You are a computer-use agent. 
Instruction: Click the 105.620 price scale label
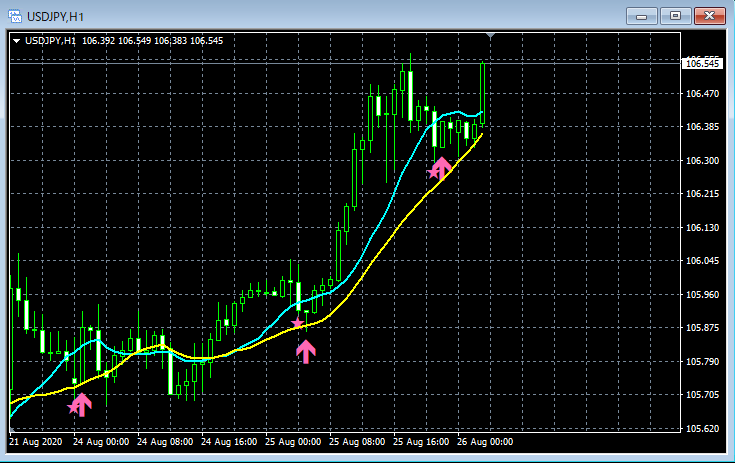(x=702, y=428)
